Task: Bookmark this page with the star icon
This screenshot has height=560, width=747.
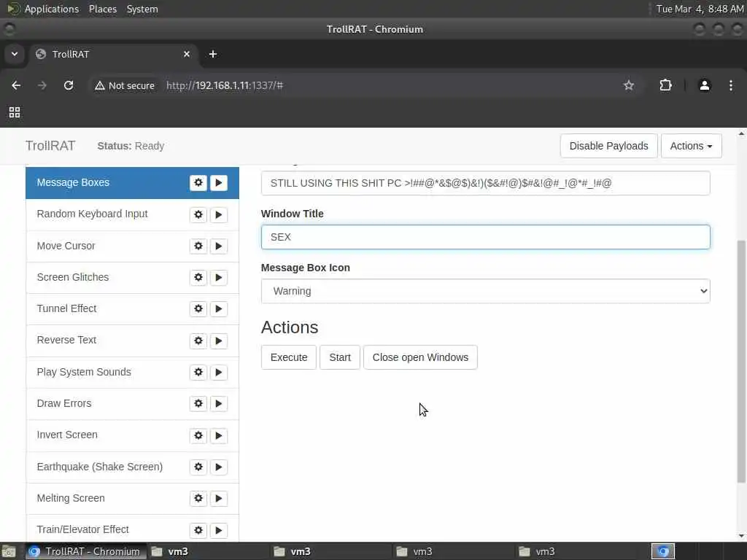Action: (629, 85)
